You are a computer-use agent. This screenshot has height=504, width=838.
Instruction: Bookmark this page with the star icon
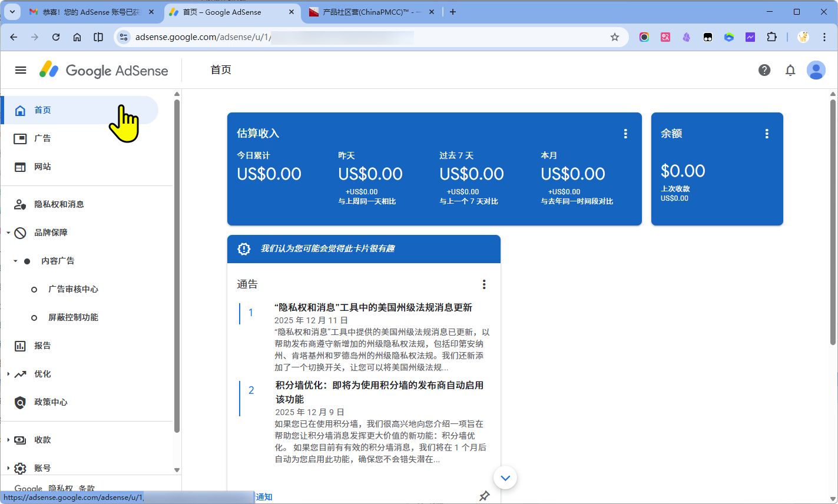615,37
